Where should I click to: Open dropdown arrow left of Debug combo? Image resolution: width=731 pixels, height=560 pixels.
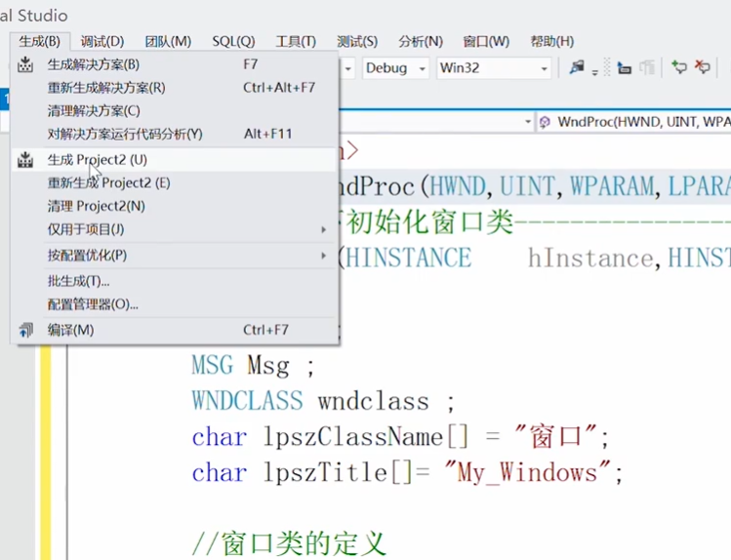point(347,68)
